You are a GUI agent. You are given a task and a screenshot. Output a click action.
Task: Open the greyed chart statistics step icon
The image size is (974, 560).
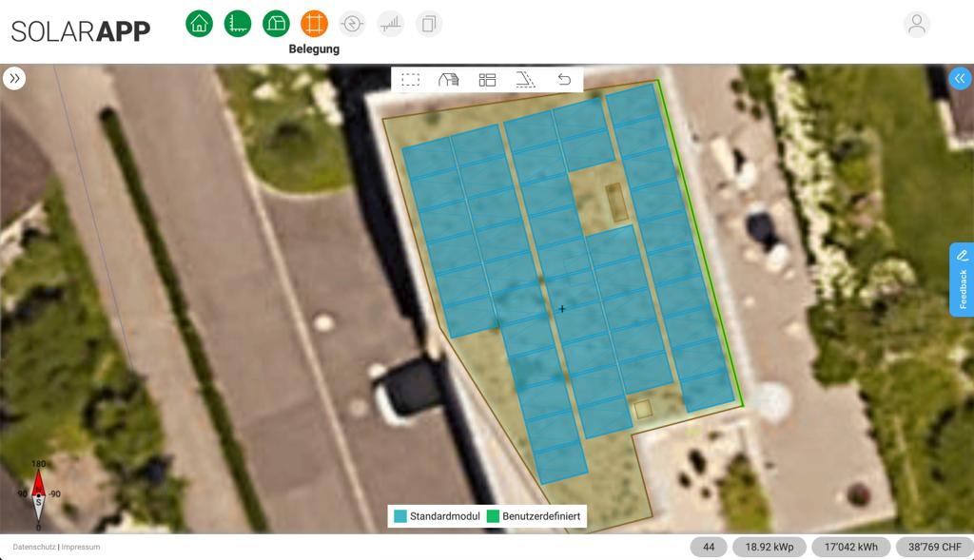pyautogui.click(x=391, y=24)
